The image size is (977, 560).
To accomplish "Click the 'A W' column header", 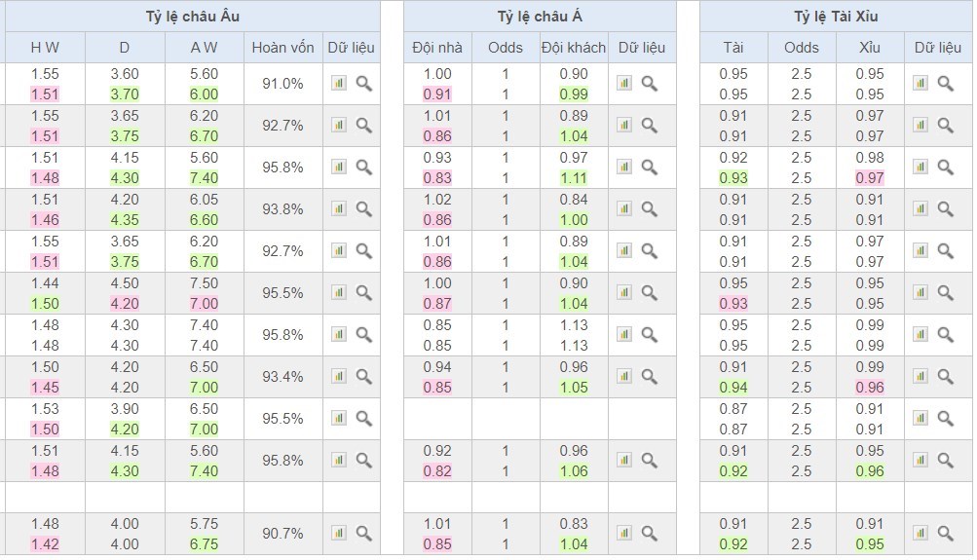I will (204, 48).
